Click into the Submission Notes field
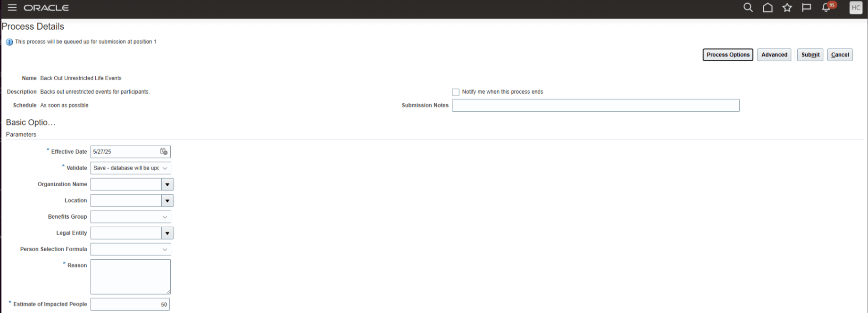Image resolution: width=868 pixels, height=313 pixels. [x=596, y=105]
